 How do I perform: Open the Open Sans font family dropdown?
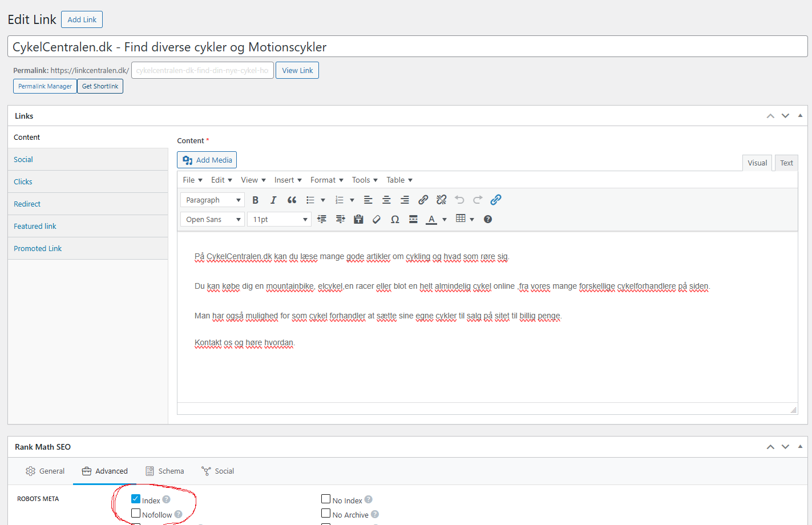[x=213, y=220]
